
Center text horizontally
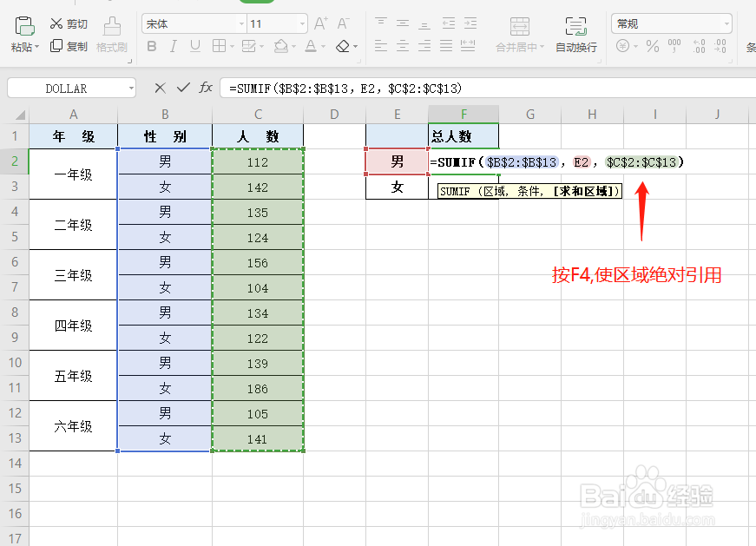pos(403,46)
